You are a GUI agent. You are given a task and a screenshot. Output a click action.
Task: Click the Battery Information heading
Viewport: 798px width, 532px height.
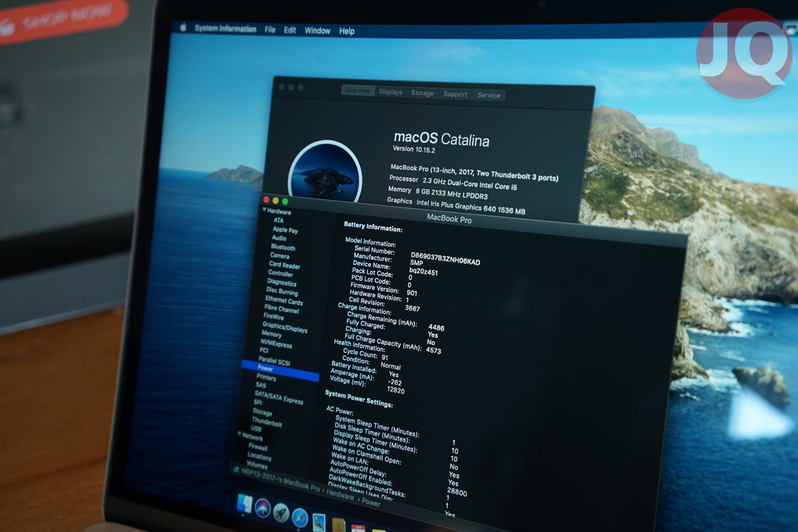tap(373, 226)
